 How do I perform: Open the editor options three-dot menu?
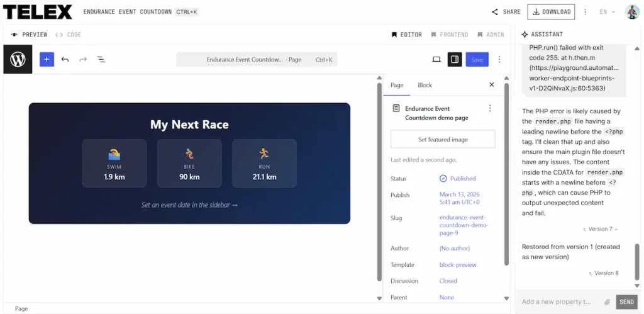click(499, 60)
